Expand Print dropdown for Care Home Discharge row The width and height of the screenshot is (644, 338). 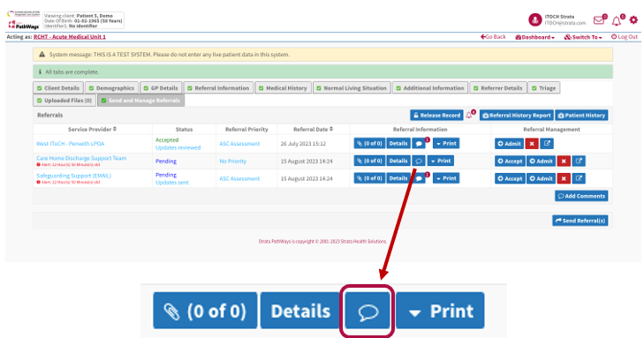pos(441,161)
